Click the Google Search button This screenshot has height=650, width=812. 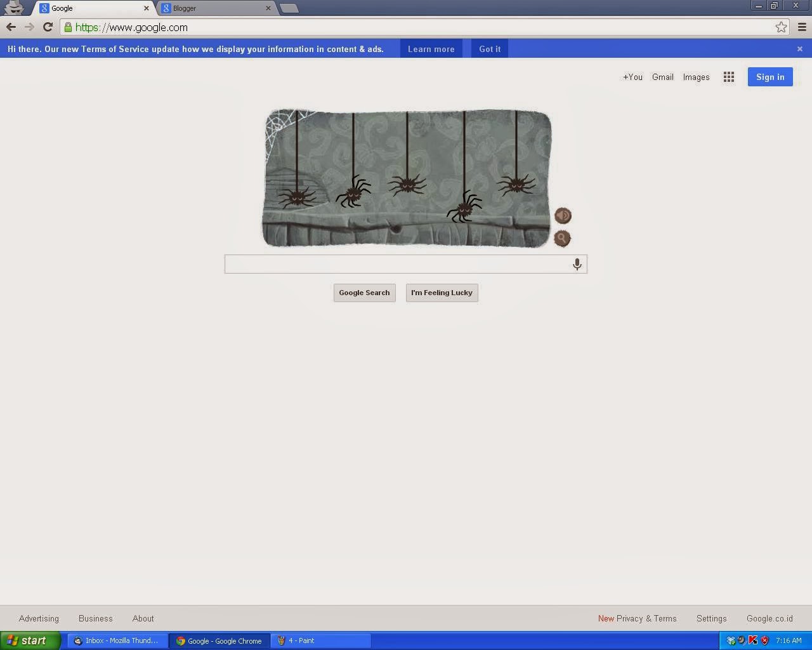364,293
